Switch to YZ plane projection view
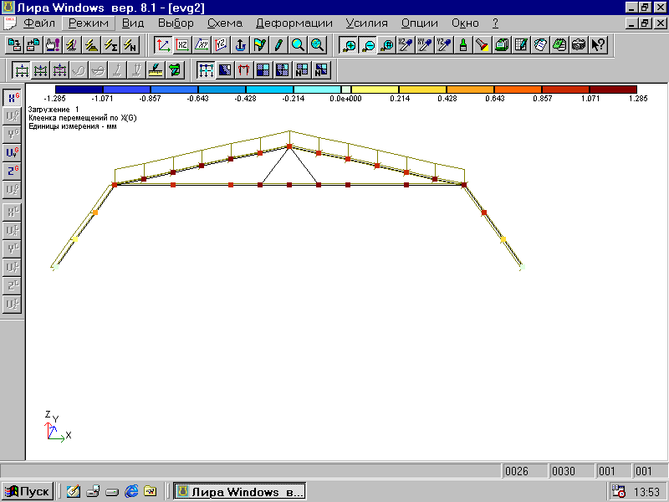This screenshot has width=669, height=502. pyautogui.click(x=221, y=45)
